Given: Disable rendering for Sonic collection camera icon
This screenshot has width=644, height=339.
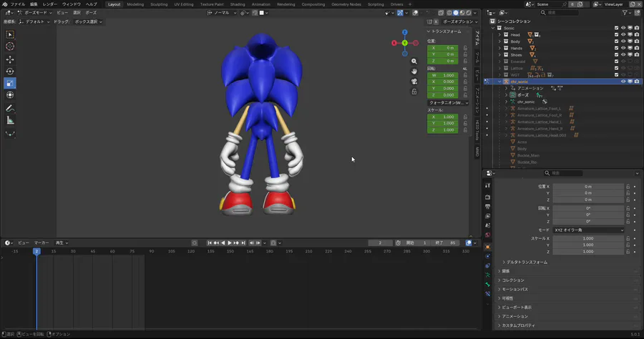Looking at the screenshot, I should click(x=637, y=28).
